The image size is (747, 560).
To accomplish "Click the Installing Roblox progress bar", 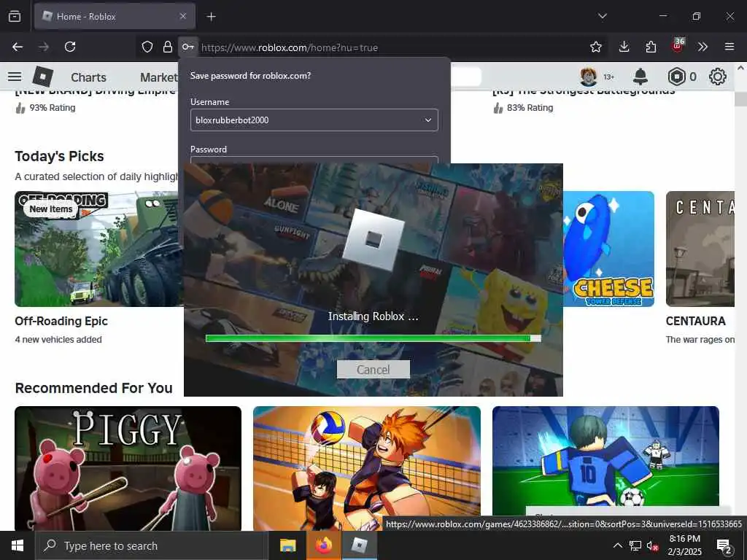I will [373, 338].
